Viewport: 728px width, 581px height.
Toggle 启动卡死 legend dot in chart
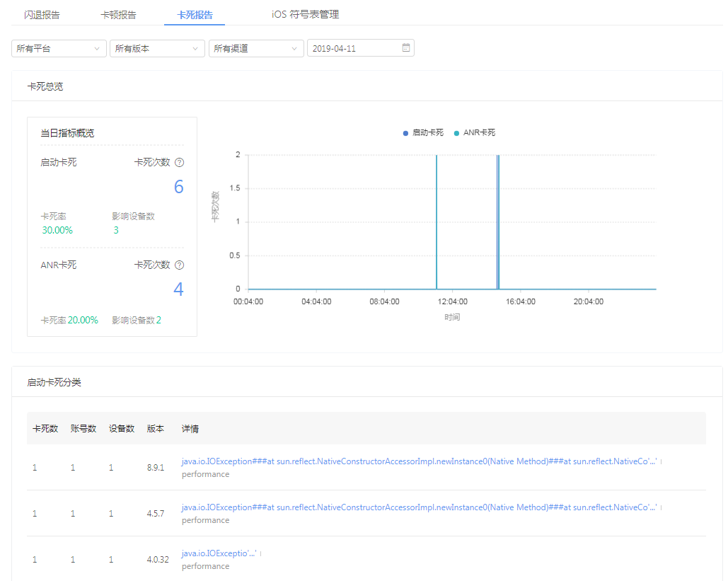405,133
